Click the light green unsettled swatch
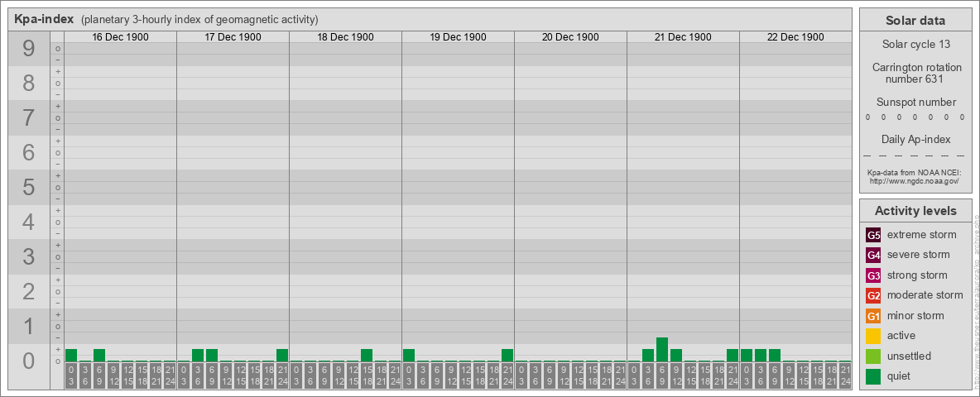Screen dimensions: 980x397 tap(873, 356)
